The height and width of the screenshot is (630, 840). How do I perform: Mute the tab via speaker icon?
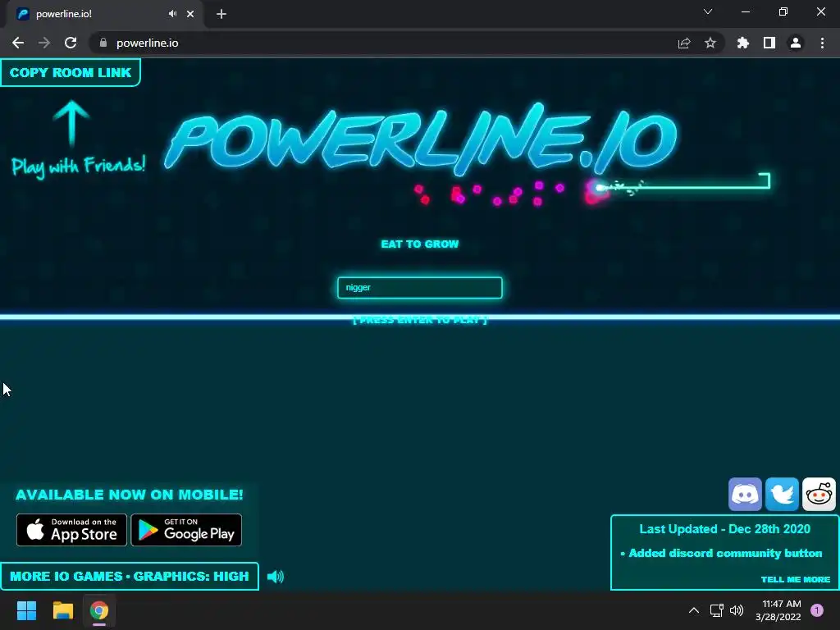[x=172, y=14]
